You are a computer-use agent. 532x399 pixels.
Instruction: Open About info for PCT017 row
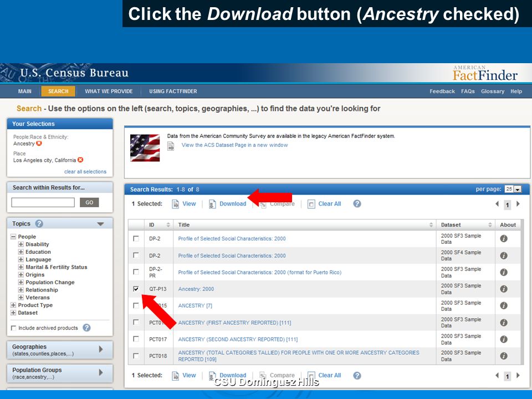(504, 339)
